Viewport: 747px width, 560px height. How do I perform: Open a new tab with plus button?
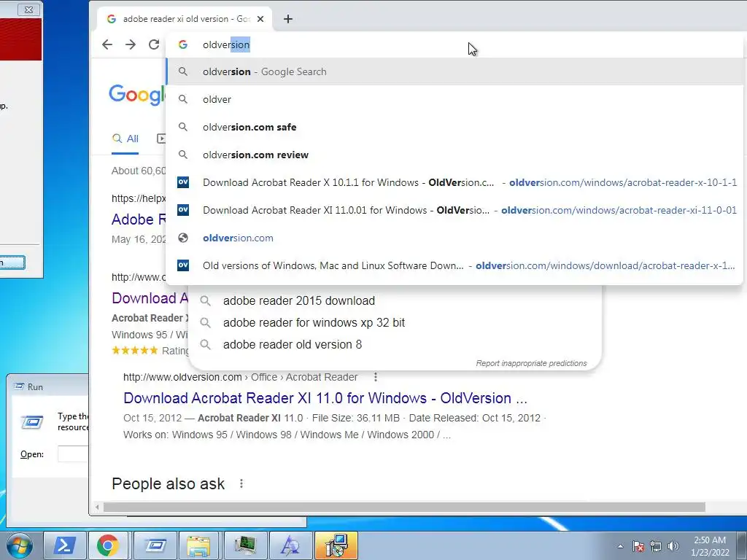pyautogui.click(x=287, y=19)
